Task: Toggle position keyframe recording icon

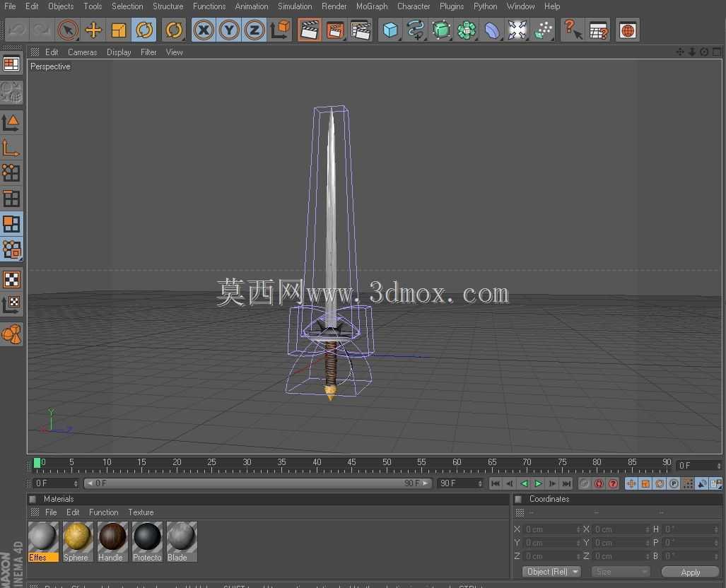Action: click(631, 483)
